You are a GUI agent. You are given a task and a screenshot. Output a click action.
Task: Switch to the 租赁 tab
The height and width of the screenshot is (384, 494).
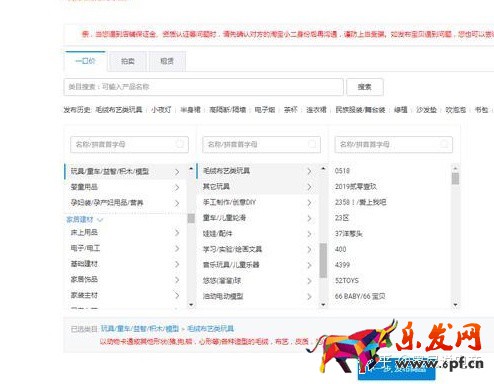167,61
